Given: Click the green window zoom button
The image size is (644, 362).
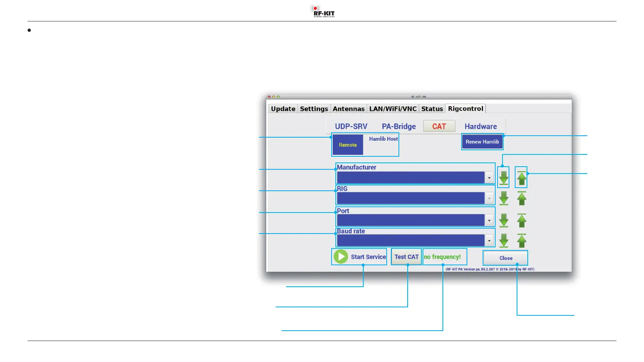Looking at the screenshot, I should 278,97.
